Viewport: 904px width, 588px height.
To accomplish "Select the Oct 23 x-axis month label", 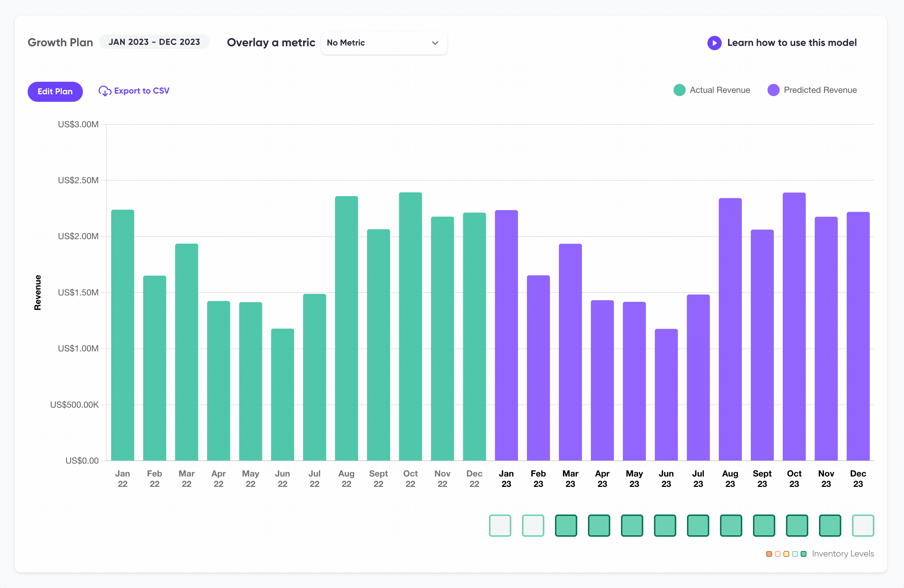I will click(794, 478).
